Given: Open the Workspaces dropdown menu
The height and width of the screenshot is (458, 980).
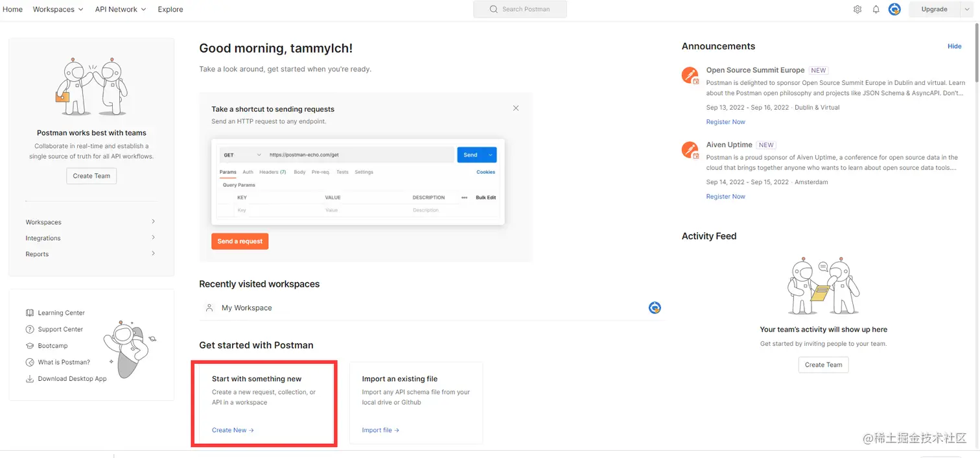Looking at the screenshot, I should point(58,9).
